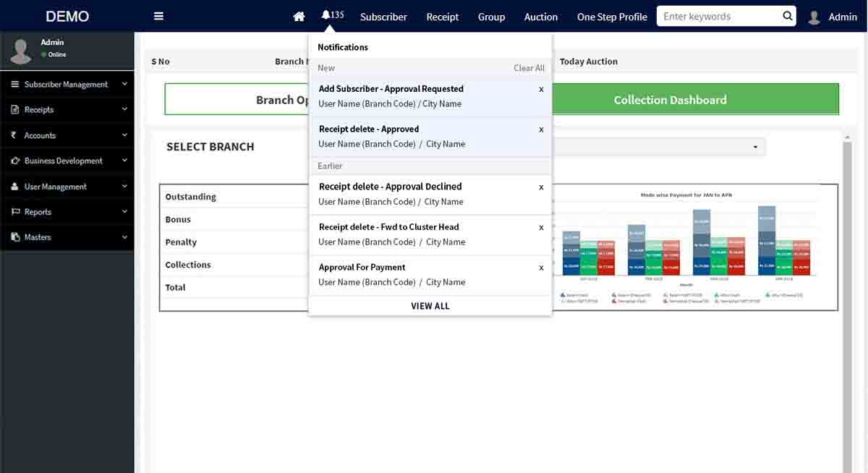Dismiss the Fwd to Cluster Head notification

pyautogui.click(x=541, y=228)
